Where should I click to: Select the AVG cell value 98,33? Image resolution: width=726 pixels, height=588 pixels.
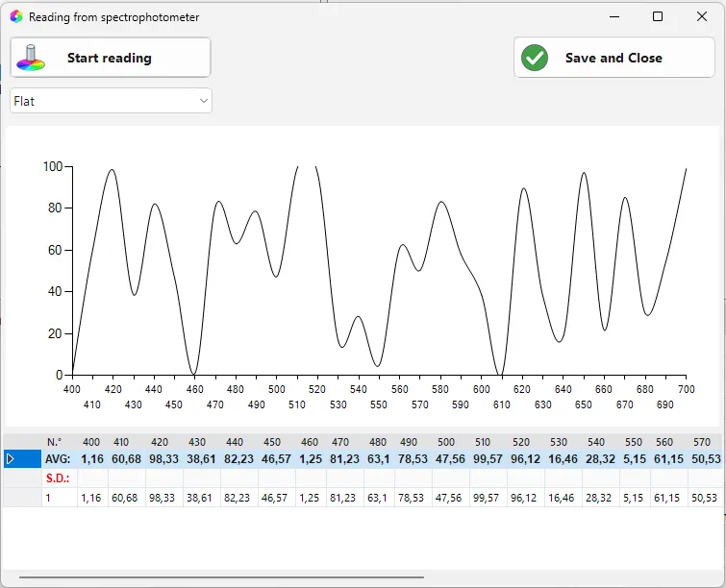point(163,459)
